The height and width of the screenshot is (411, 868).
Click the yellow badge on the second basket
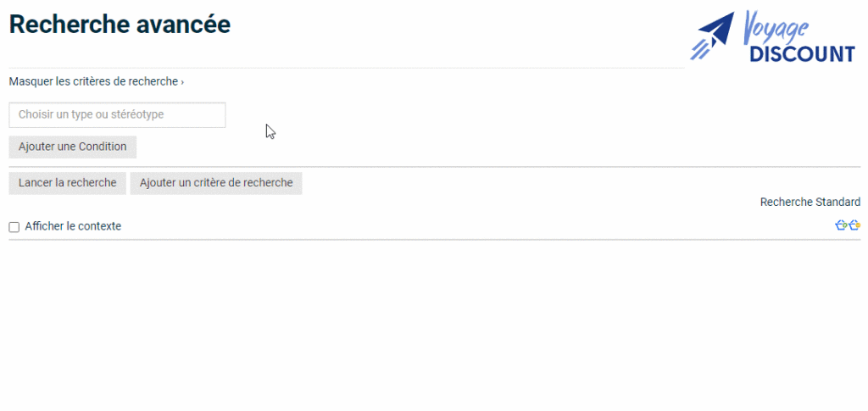(859, 225)
